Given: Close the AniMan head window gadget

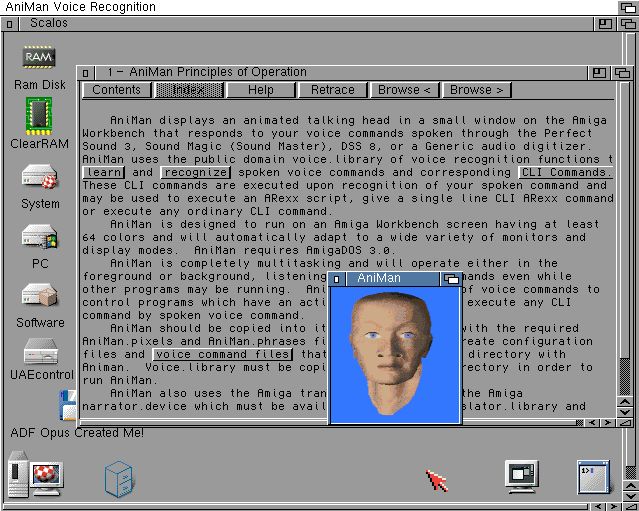Looking at the screenshot, I should pyautogui.click(x=337, y=279).
